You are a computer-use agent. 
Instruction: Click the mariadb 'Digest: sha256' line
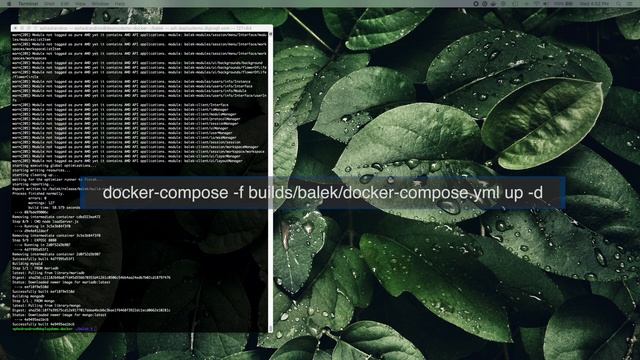point(91,278)
